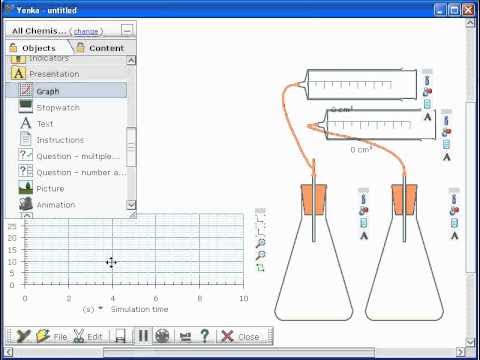This screenshot has height=360, width=480.
Task: Click the horizontal scrollbar right arrow
Action: [x=460, y=352]
